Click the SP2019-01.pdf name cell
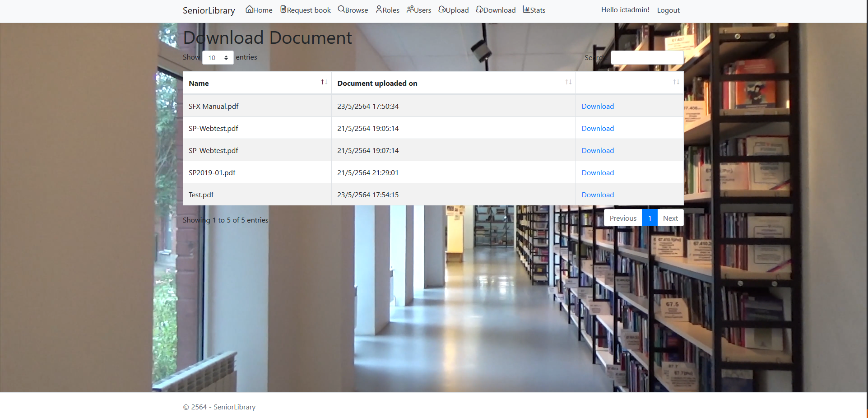868x418 pixels. 257,172
